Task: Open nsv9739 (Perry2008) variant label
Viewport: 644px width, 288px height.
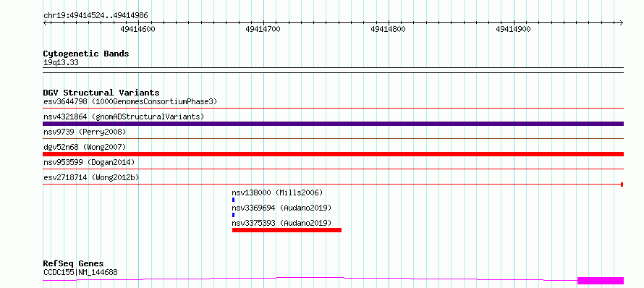Action: (x=85, y=132)
